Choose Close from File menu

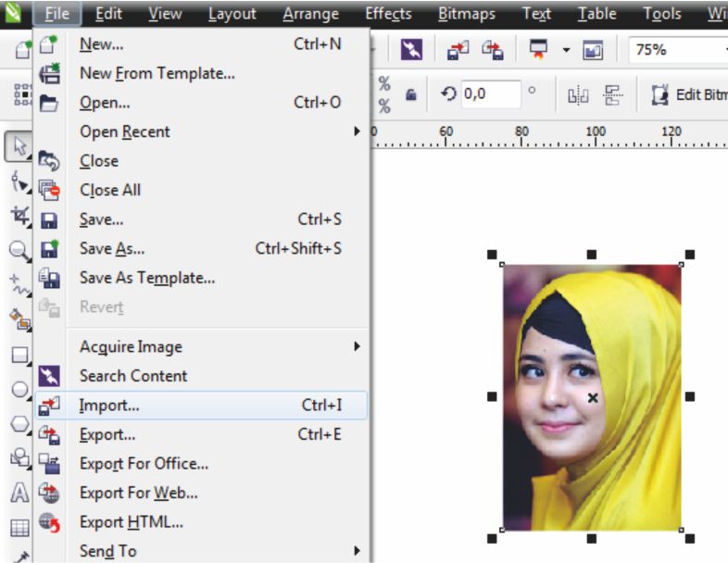coord(201,161)
